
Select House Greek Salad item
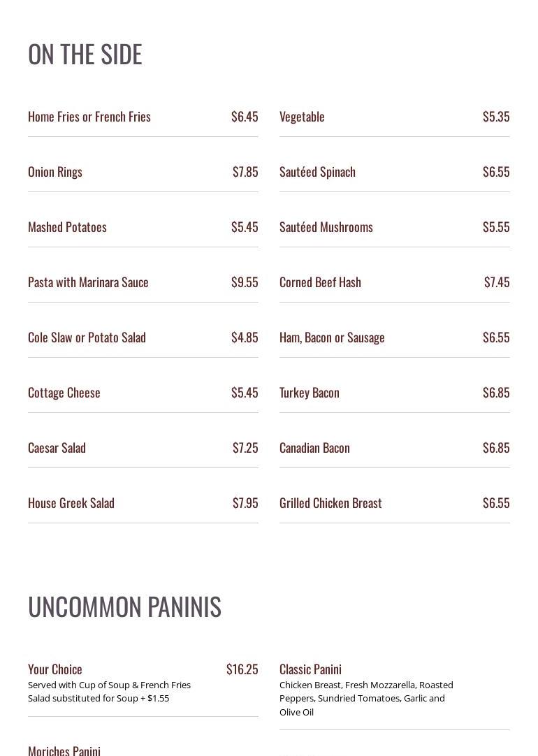71,503
